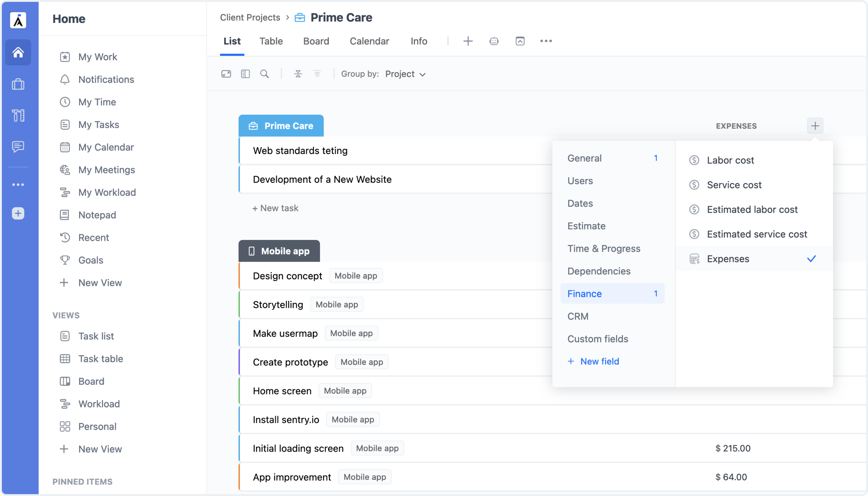868x496 pixels.
Task: Click the plus add column button
Action: [815, 126]
